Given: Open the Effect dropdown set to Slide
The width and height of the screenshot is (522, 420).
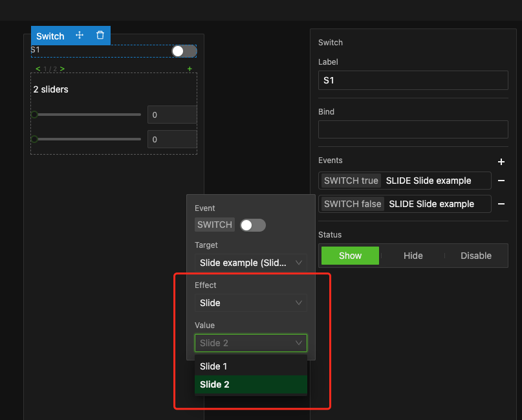Looking at the screenshot, I should (251, 303).
